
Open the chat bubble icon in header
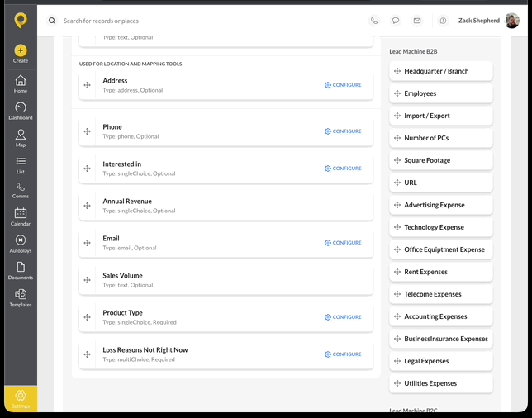point(395,21)
